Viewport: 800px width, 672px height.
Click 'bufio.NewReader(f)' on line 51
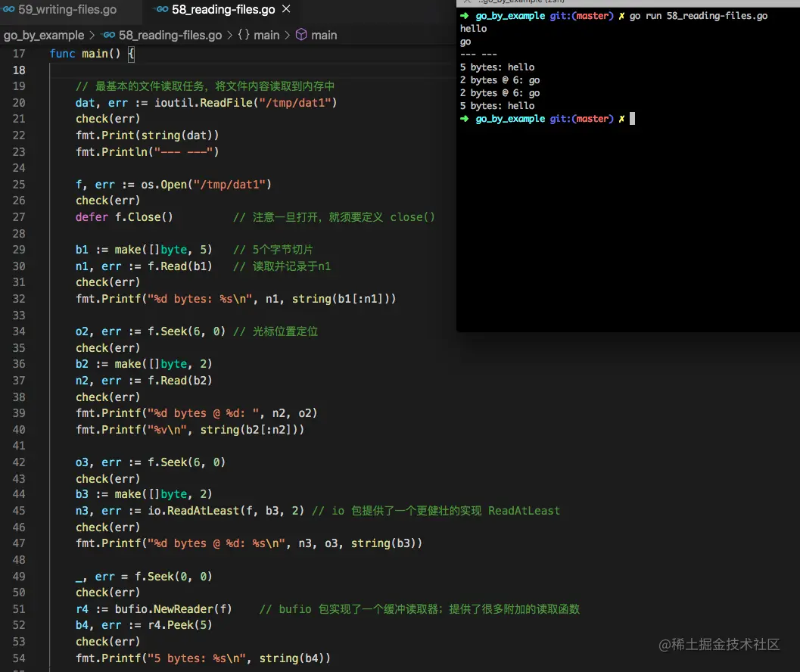pyautogui.click(x=173, y=608)
